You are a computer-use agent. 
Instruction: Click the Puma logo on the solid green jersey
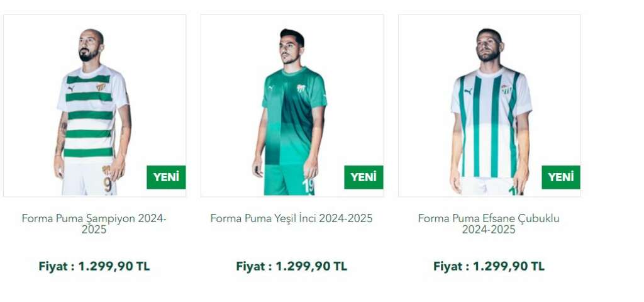[272, 88]
